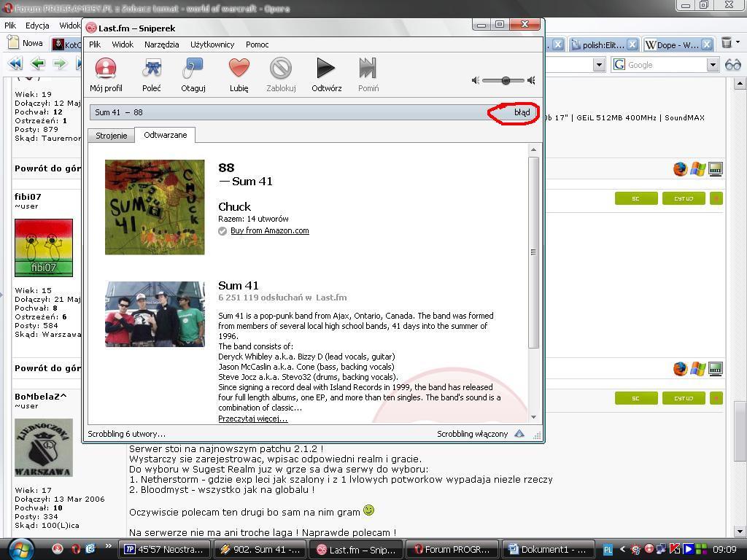This screenshot has height=560, width=747.
Task: Open 'Dokument1' Word taskbar button
Action: point(549,550)
